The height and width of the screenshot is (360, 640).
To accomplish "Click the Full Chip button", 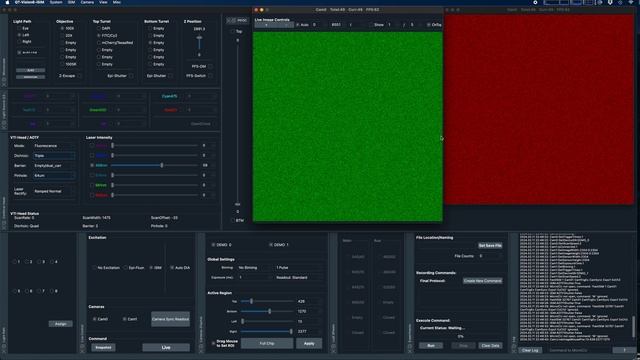I will pos(267,343).
